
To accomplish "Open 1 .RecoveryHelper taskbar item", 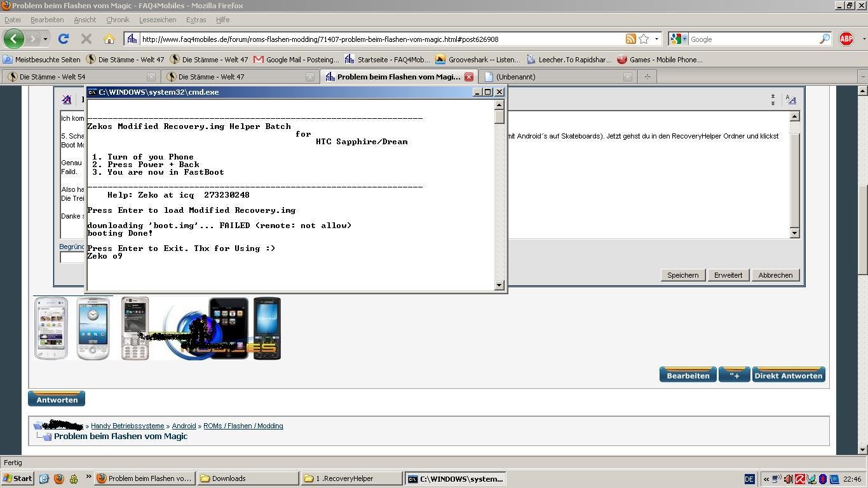I will click(352, 478).
